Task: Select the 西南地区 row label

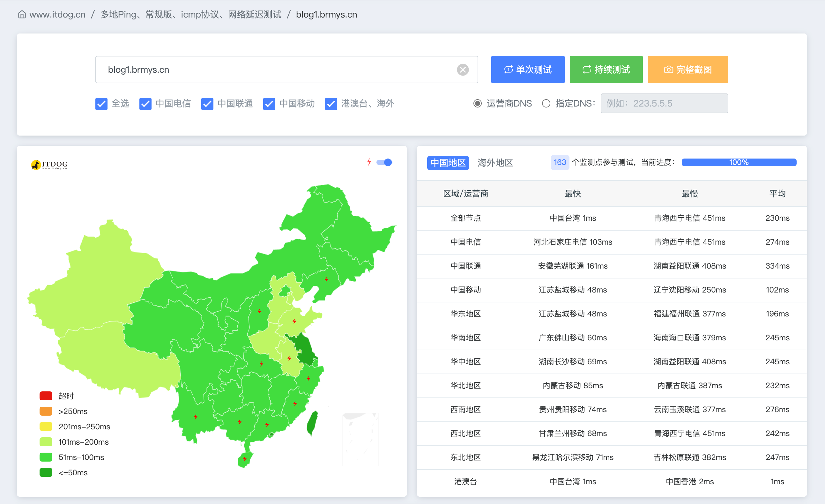Action: pos(465,410)
